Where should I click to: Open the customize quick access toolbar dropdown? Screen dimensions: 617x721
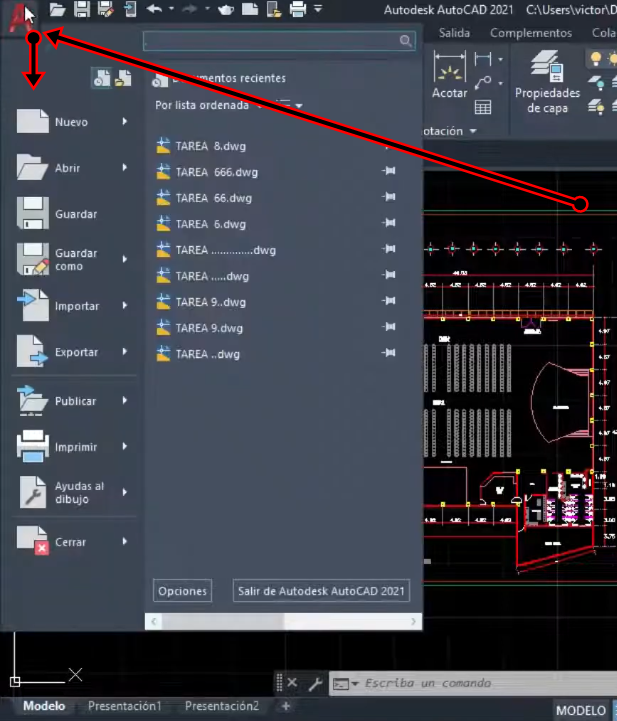coord(318,8)
